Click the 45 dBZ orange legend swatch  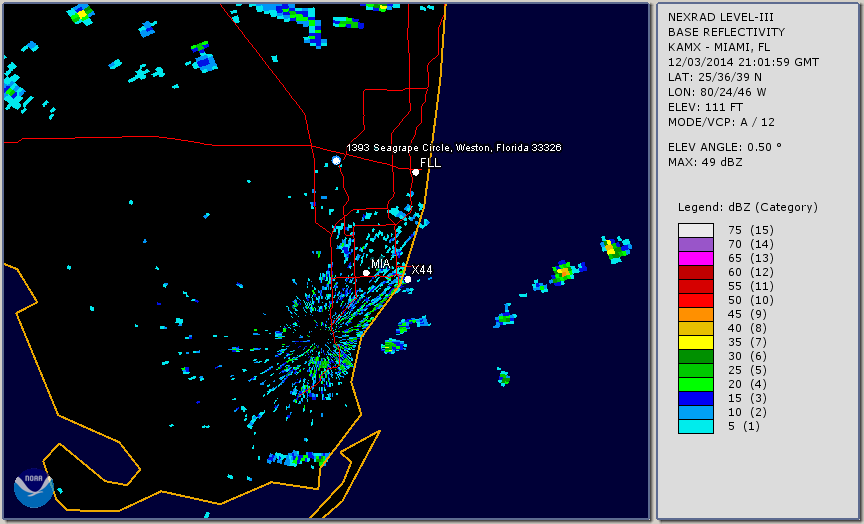695,314
